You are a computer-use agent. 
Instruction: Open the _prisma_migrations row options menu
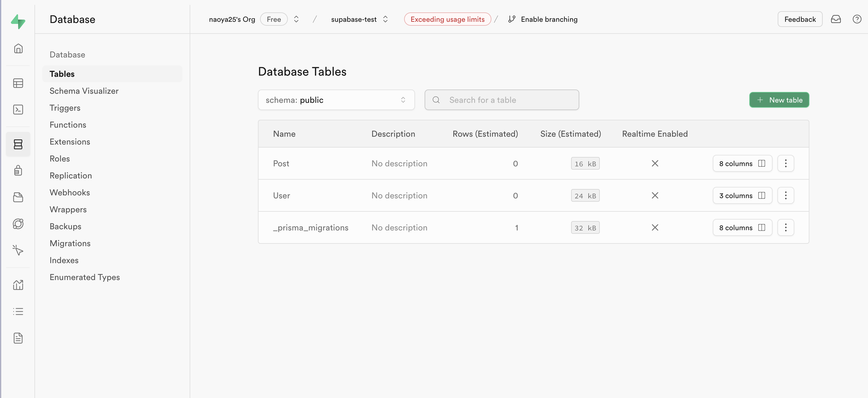coord(786,228)
